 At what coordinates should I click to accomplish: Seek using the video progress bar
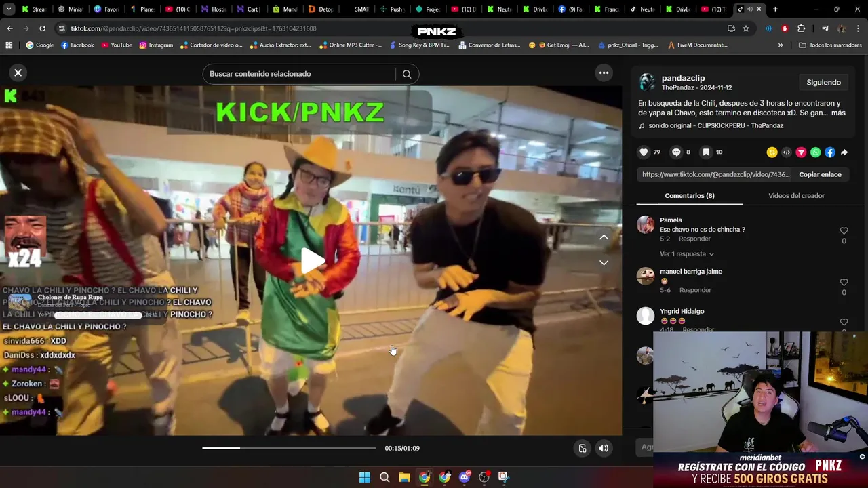tap(289, 448)
